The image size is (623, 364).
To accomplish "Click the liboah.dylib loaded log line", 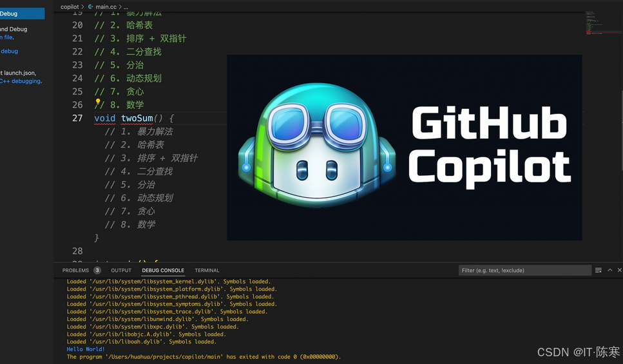I will click(142, 341).
